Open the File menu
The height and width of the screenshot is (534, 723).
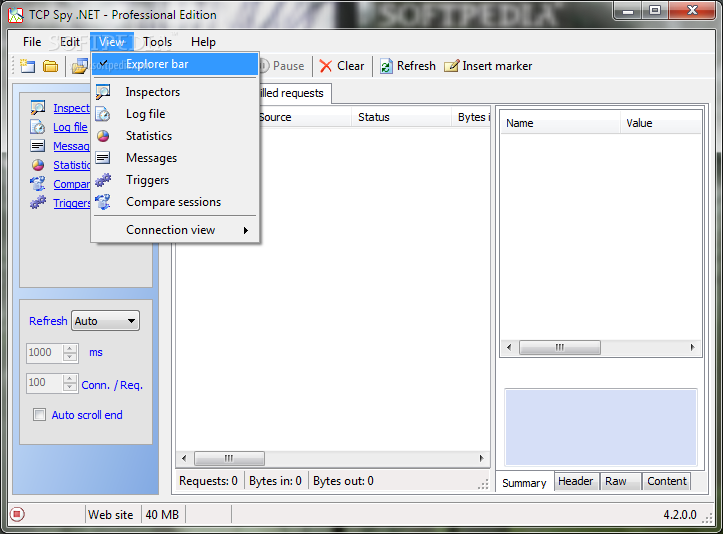32,42
